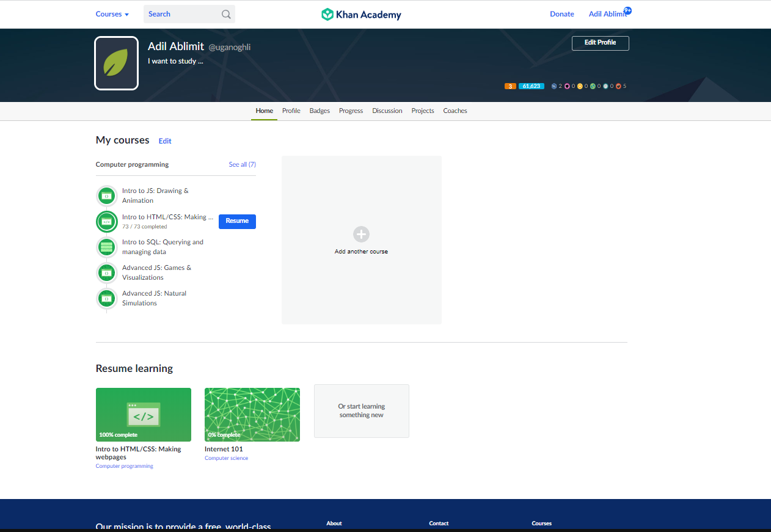Screen dimensions: 771x532
Task: Click the I want to study ... bio
Action: point(175,61)
